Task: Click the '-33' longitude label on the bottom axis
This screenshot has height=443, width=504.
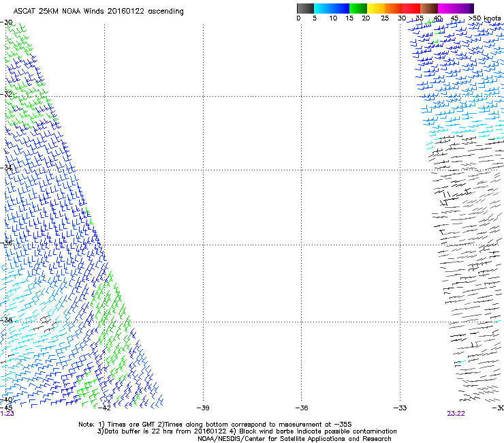Action: pos(400,408)
